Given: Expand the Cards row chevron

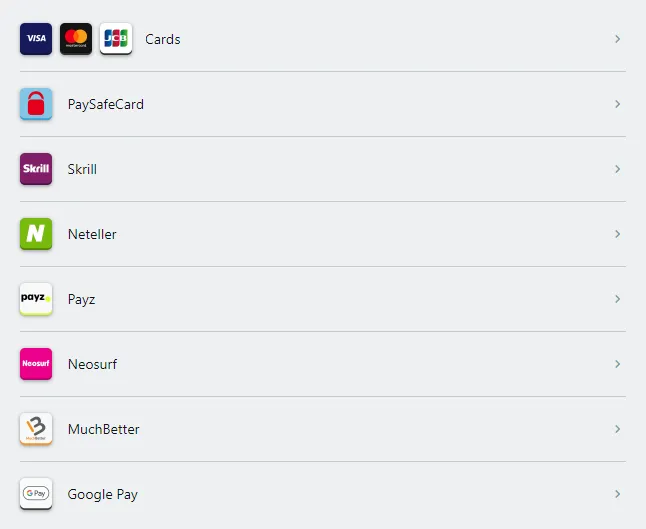Looking at the screenshot, I should [x=617, y=39].
